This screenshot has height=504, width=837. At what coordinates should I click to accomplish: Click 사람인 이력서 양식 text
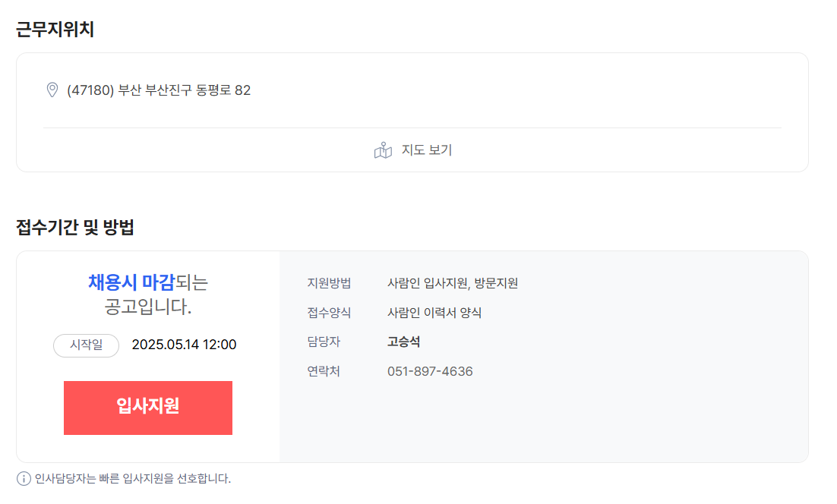[x=434, y=313]
